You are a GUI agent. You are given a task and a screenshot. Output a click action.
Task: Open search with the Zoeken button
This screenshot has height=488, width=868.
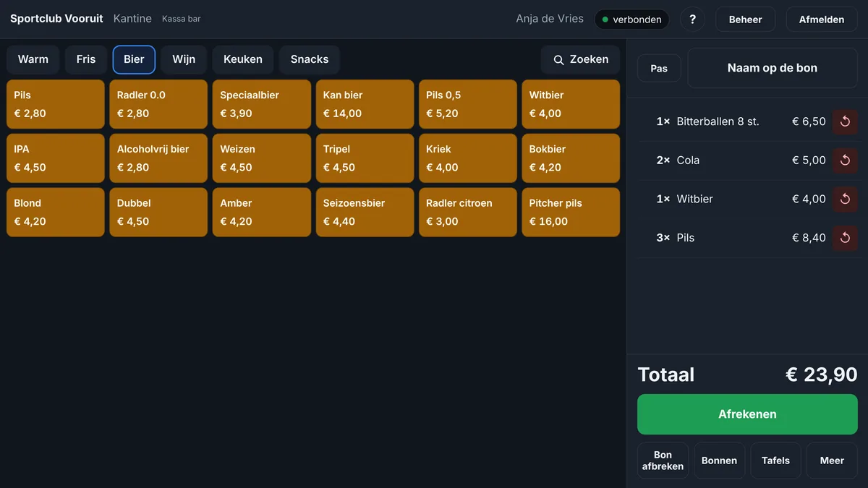pyautogui.click(x=580, y=59)
